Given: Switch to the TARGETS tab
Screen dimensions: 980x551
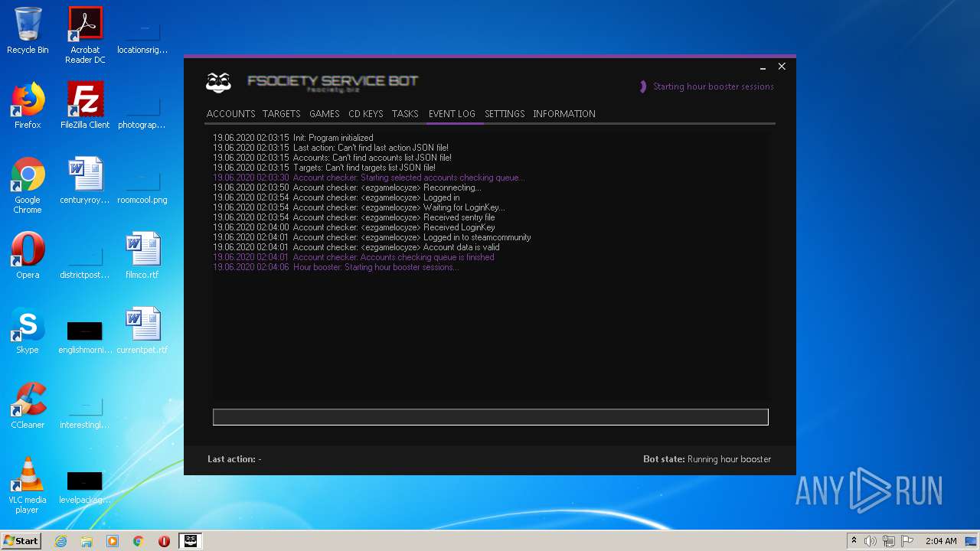Looking at the screenshot, I should click(x=281, y=113).
